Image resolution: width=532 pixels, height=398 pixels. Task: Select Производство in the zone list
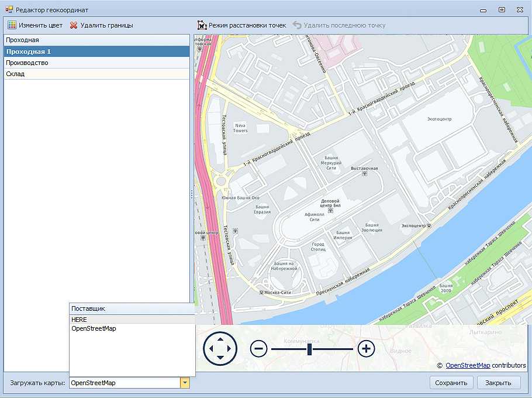click(x=96, y=63)
